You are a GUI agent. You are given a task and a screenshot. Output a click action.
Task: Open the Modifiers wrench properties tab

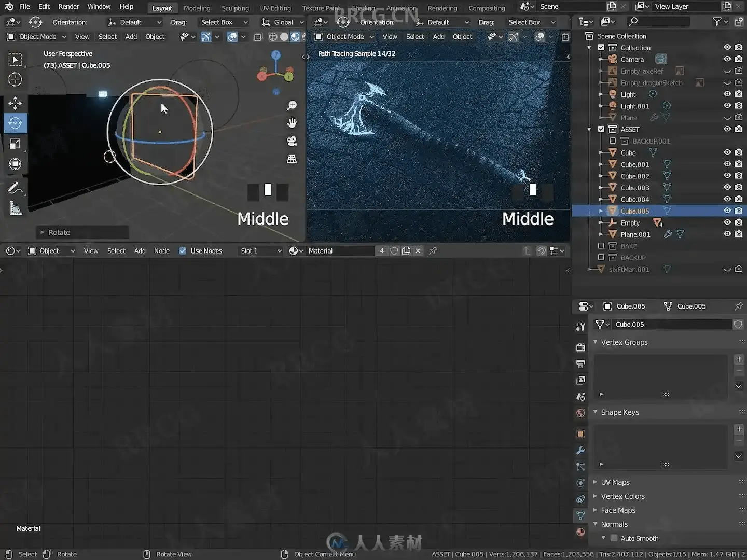pyautogui.click(x=580, y=450)
